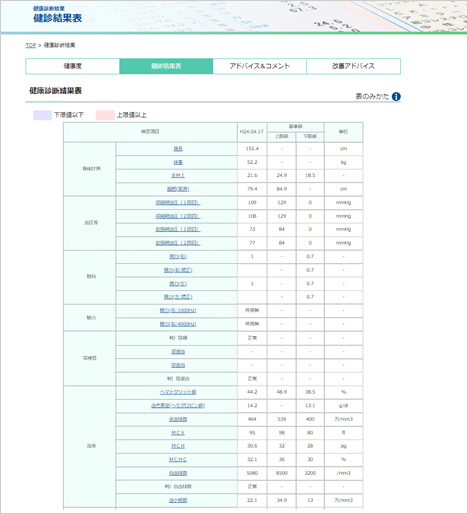The image size is (468, 514).
Task: Open the 収縮期血圧(1回目) link
Action: point(178,203)
